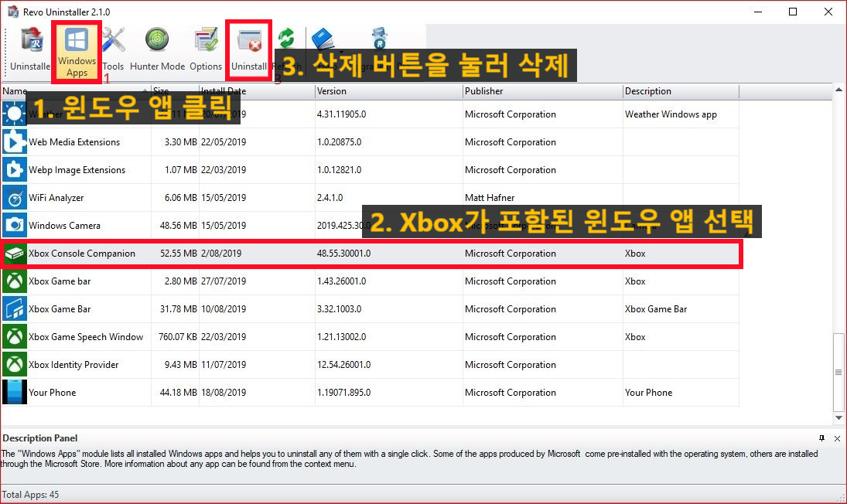The image size is (847, 504).
Task: Click the 52.55 MB size cell
Action: (x=178, y=253)
